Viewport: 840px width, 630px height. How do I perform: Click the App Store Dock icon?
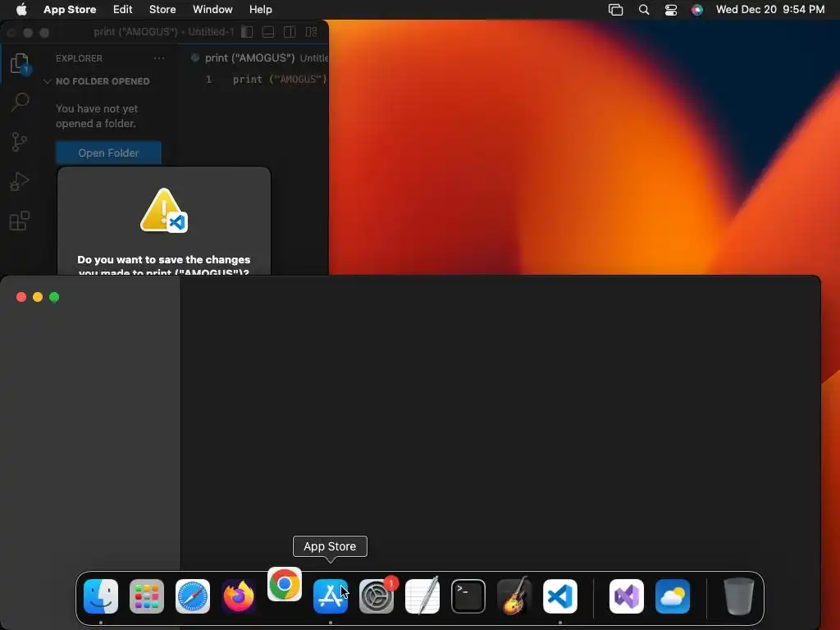331,596
